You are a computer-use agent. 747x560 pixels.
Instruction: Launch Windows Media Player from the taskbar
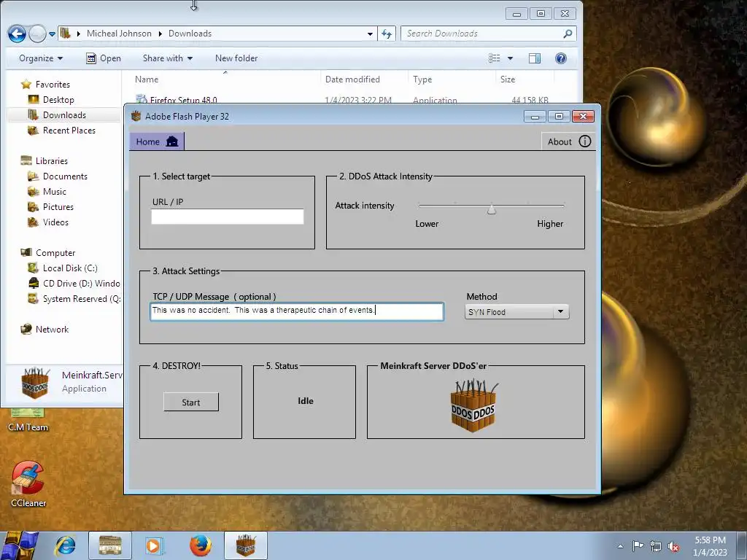pyautogui.click(x=154, y=545)
